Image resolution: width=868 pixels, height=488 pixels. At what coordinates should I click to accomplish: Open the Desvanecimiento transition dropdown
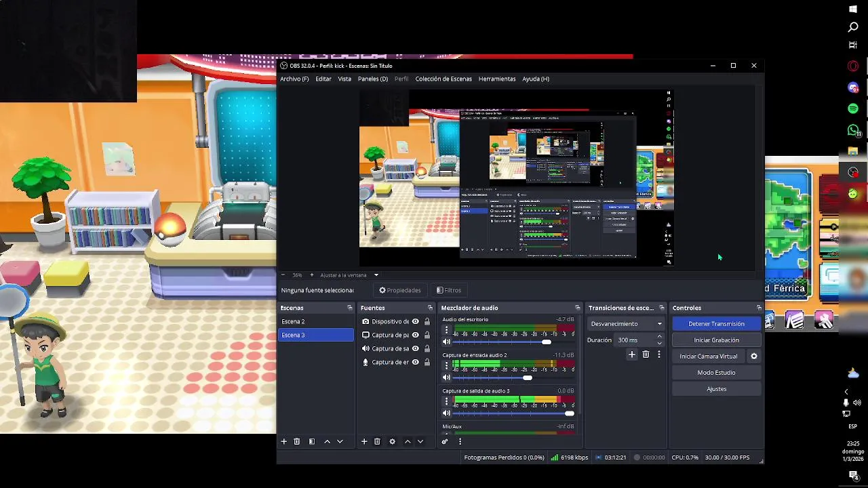coord(626,324)
